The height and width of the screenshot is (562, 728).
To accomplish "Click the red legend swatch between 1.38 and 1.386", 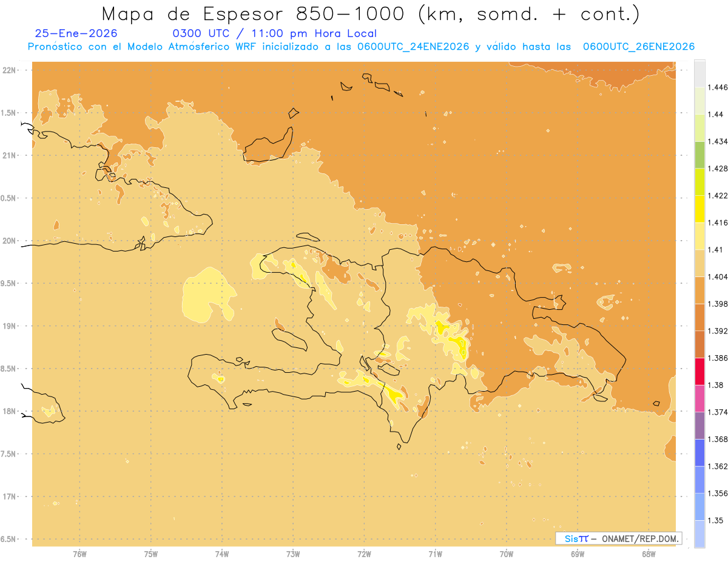I will 699,371.
